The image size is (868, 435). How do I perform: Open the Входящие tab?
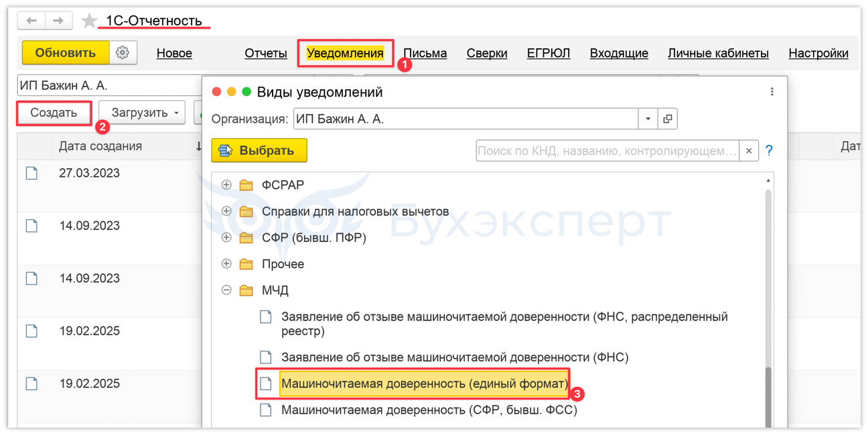pyautogui.click(x=619, y=53)
